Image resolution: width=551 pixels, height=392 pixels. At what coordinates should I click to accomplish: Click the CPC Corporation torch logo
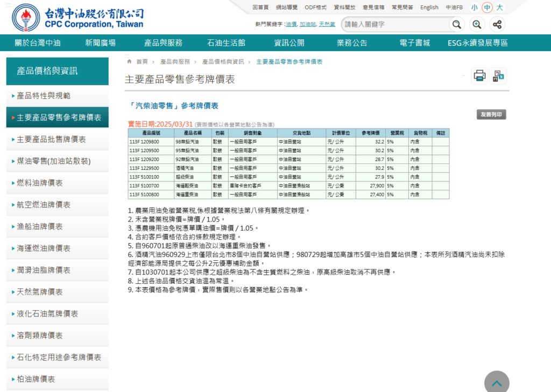(x=26, y=18)
